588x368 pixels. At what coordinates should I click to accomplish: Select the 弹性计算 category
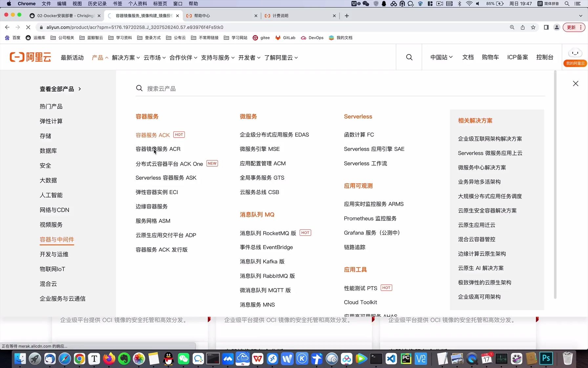(51, 121)
